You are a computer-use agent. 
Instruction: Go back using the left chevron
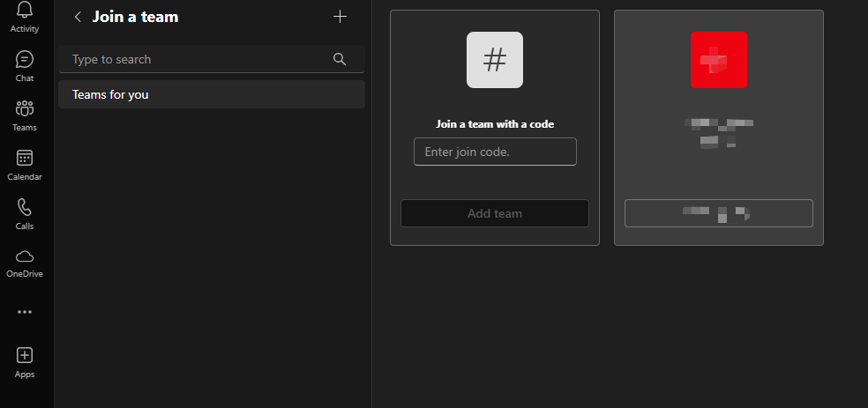[78, 17]
